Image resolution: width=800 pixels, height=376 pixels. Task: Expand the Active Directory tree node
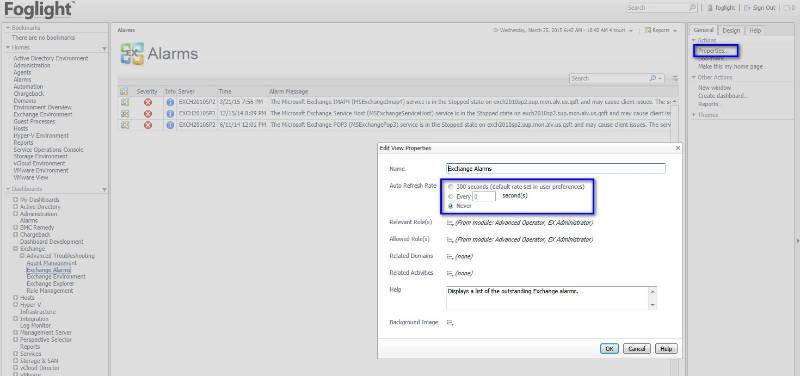pos(16,207)
